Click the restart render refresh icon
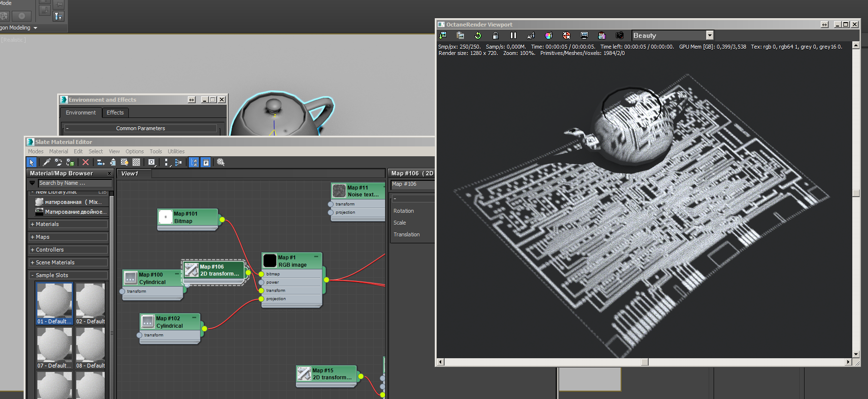The width and height of the screenshot is (868, 399). (x=478, y=35)
